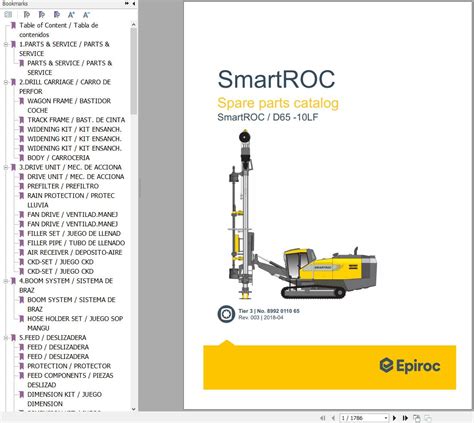This screenshot has width=474, height=423.
Task: Select AIR RECEIVER / DEPOSITO-AIRE bookmark
Action: 75,252
